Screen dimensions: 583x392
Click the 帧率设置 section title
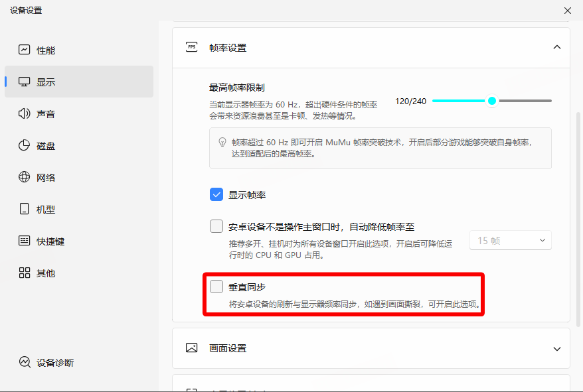[228, 48]
